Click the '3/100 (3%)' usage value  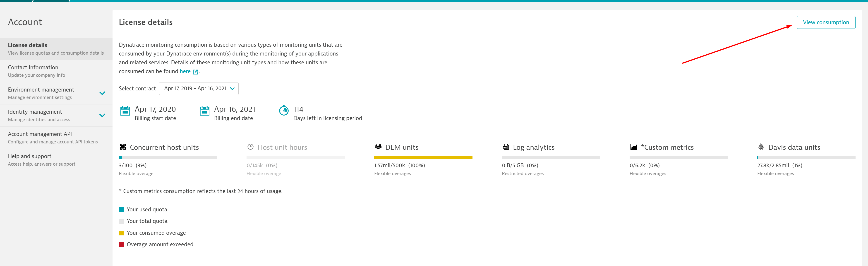(x=133, y=165)
